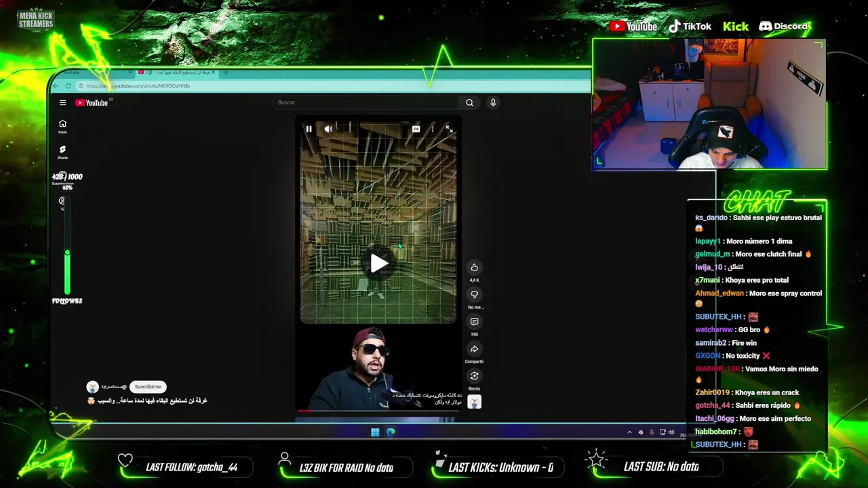Mute the Shorts video volume
This screenshot has width=868, height=488.
coord(328,129)
